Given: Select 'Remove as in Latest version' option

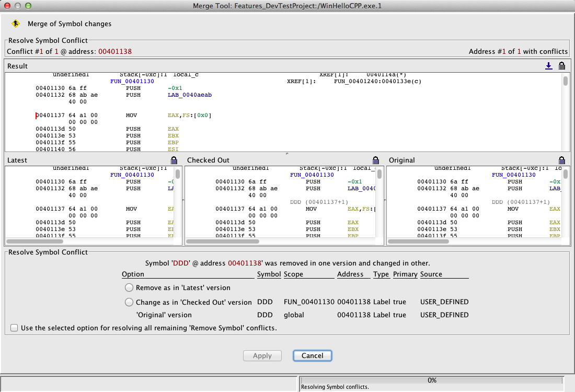Looking at the screenshot, I should pos(129,287).
